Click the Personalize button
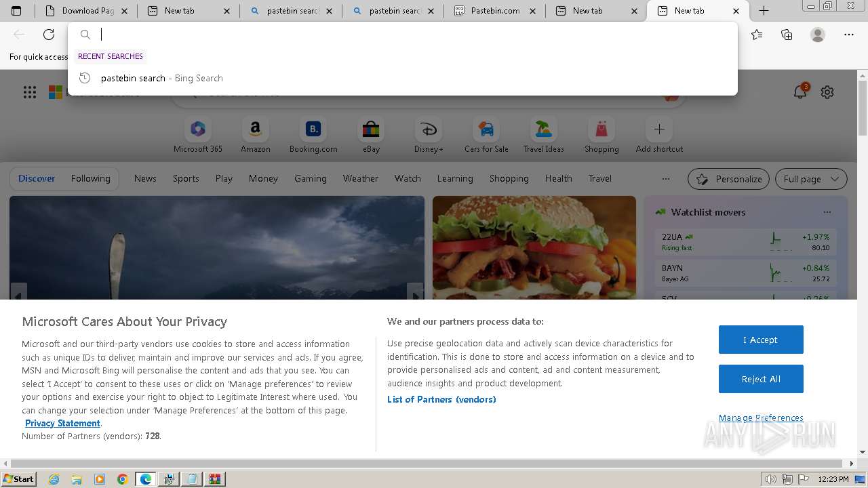 pos(728,179)
